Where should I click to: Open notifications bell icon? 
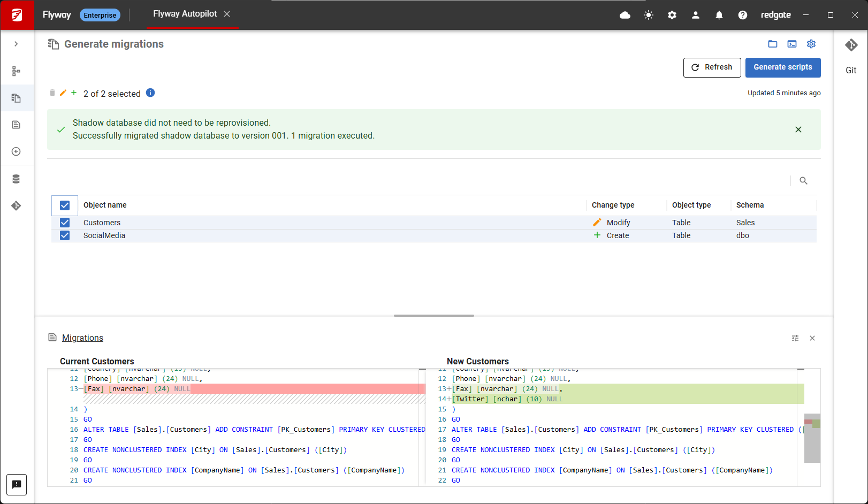[719, 15]
